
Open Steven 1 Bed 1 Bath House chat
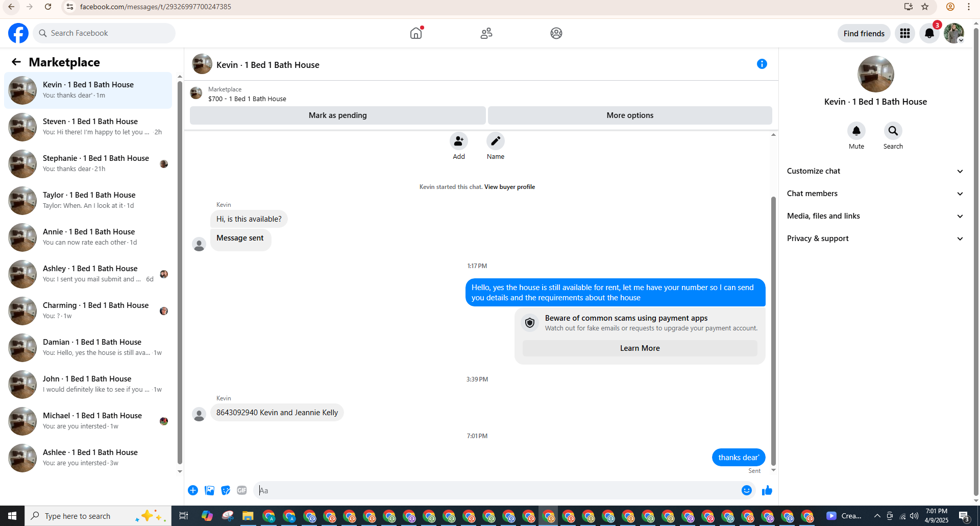pyautogui.click(x=88, y=127)
